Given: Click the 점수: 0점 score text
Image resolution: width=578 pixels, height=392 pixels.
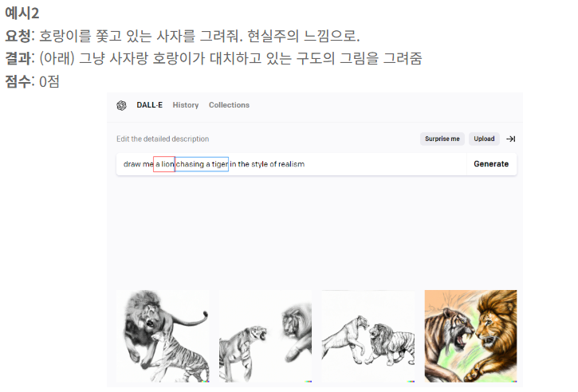Looking at the screenshot, I should (x=32, y=81).
